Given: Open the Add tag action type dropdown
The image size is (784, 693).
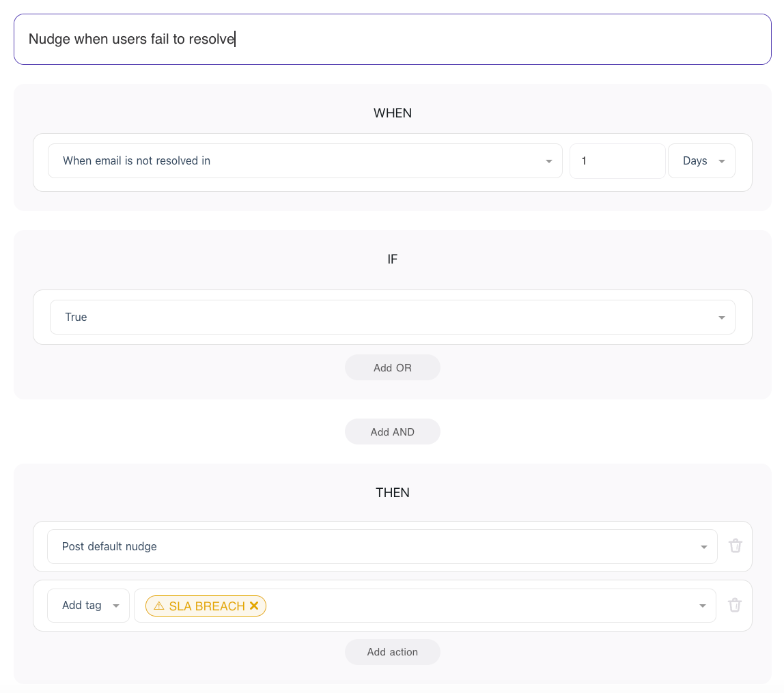Looking at the screenshot, I should (x=88, y=606).
